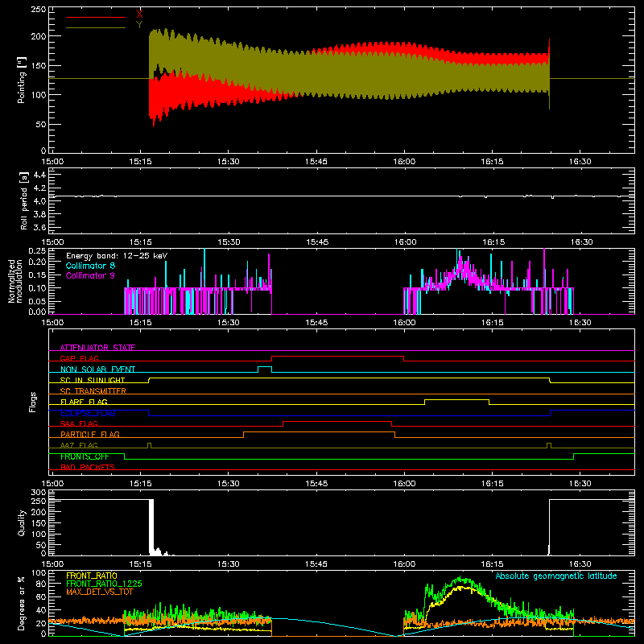644x644 pixels.
Task: Click the 15:30 time label under modulation panel
Action: (229, 323)
